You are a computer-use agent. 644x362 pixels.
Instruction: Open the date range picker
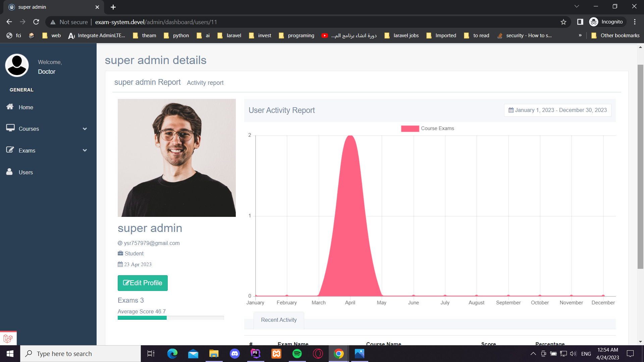tap(557, 110)
